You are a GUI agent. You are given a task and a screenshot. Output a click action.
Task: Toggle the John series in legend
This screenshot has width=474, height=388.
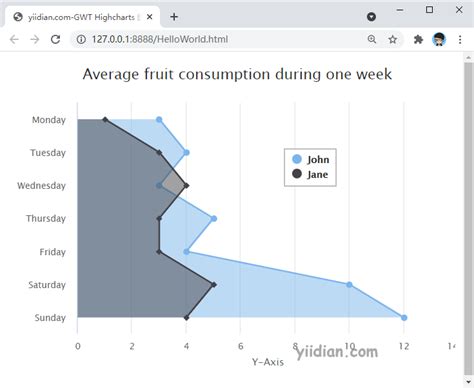[x=310, y=159]
